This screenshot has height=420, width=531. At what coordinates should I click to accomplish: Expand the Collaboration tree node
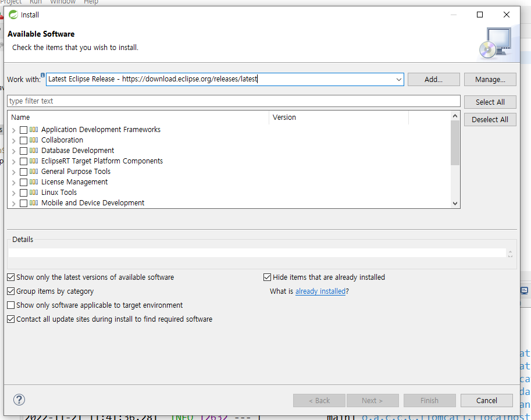tap(13, 141)
